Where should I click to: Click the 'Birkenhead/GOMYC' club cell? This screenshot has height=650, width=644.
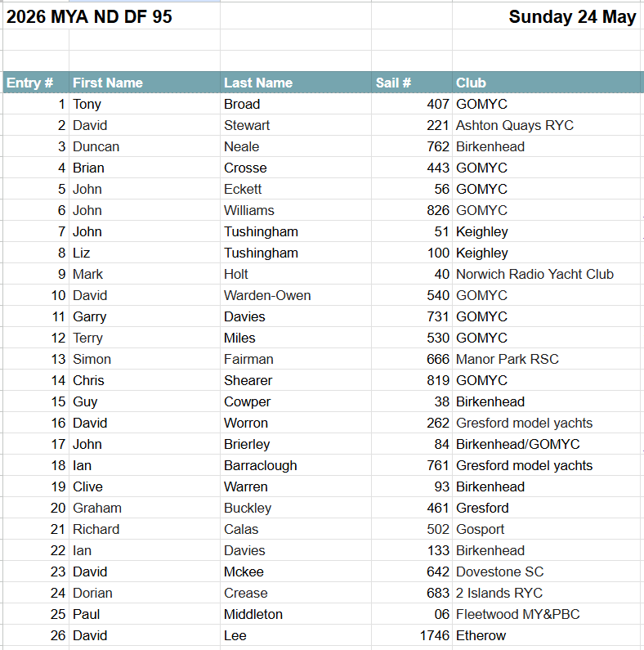[x=518, y=444]
